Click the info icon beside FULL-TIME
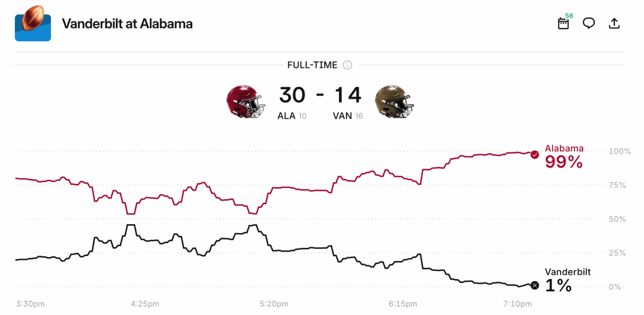Viewport: 644px width, 315px height. [x=347, y=65]
